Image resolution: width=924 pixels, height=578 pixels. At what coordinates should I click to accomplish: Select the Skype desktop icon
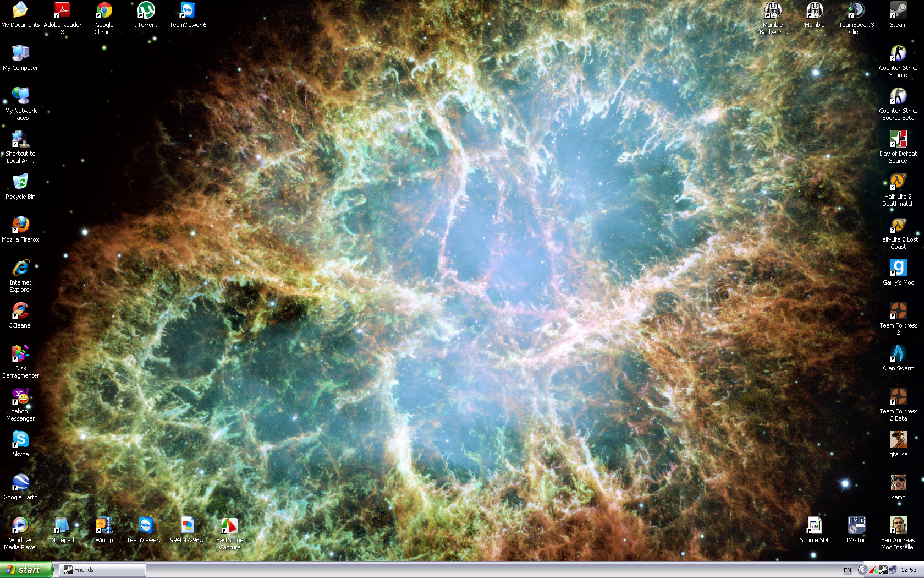point(20,444)
